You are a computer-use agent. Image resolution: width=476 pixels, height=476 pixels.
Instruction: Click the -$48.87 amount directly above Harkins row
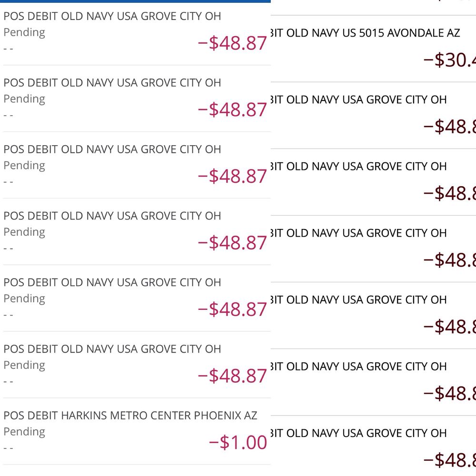[x=232, y=377]
